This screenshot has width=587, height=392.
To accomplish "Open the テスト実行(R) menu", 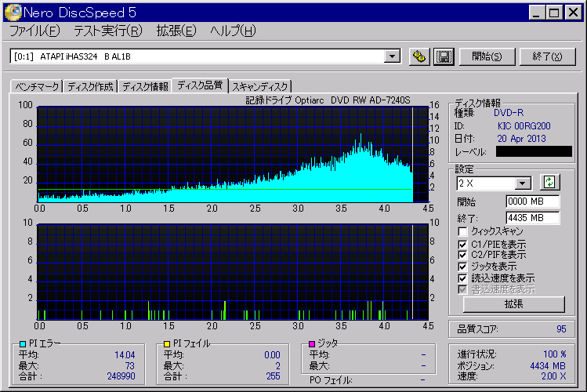I will (x=108, y=31).
